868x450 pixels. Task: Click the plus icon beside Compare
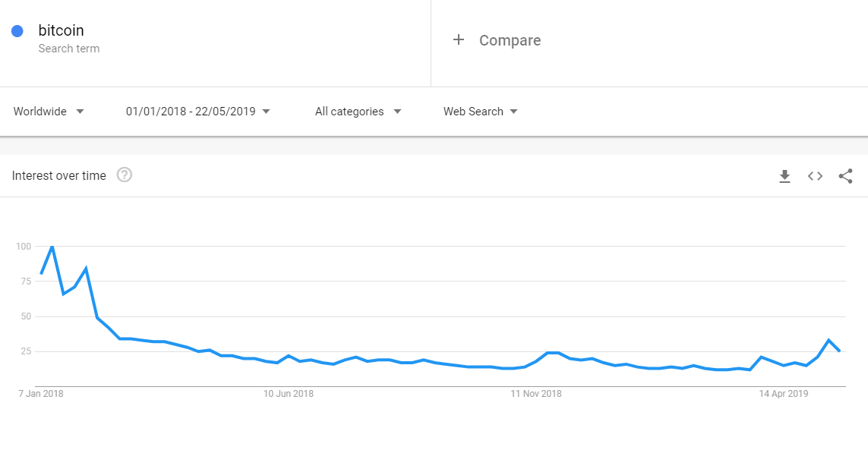coord(459,40)
